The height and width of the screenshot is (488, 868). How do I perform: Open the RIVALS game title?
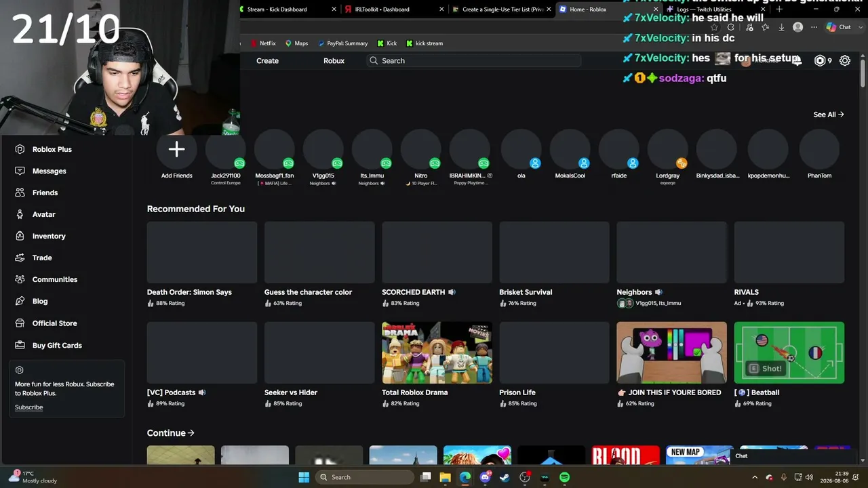[x=746, y=292]
